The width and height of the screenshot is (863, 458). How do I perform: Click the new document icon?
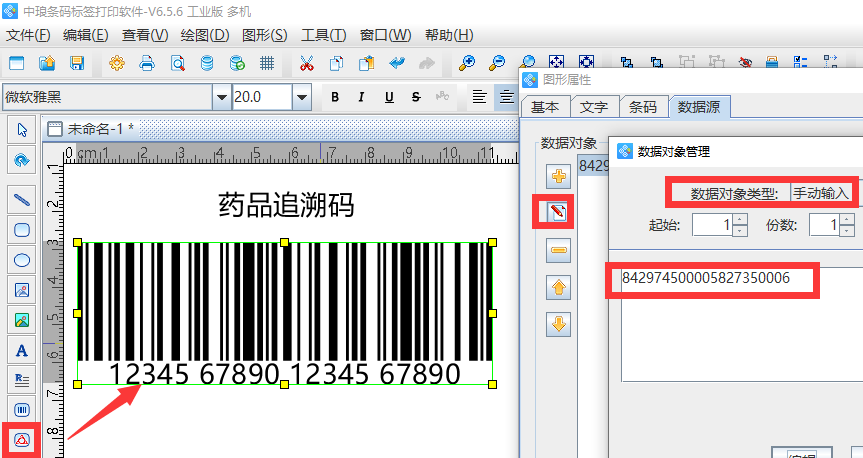click(17, 63)
